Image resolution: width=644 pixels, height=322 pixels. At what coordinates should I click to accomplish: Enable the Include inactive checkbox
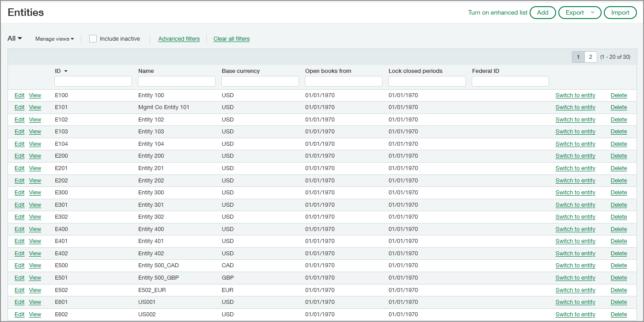93,38
